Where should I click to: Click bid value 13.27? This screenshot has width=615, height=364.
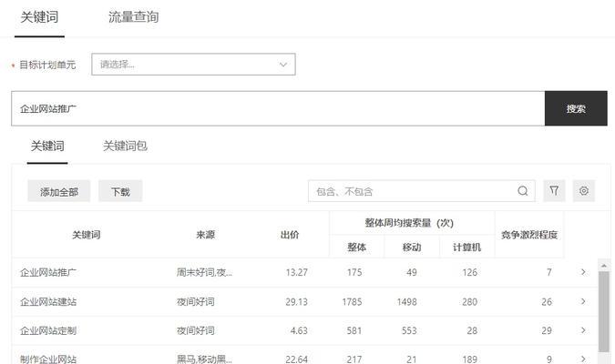pos(296,272)
